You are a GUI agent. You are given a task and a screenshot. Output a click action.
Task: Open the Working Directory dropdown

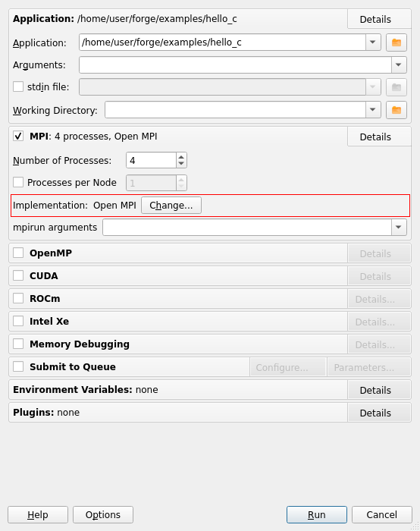pos(373,110)
